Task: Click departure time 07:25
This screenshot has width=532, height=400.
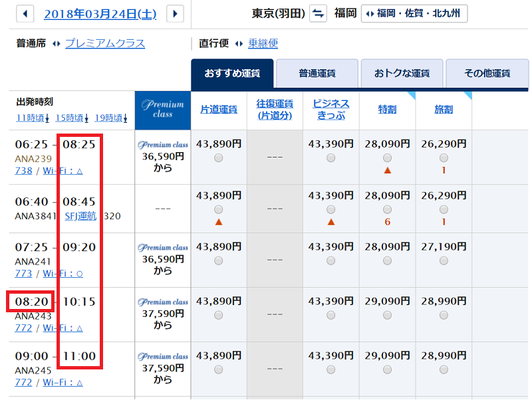Action: (31, 247)
